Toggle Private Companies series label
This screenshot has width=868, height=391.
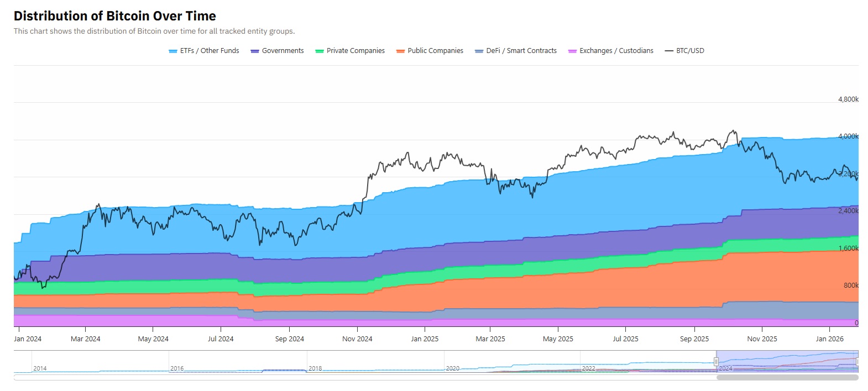pyautogui.click(x=355, y=51)
